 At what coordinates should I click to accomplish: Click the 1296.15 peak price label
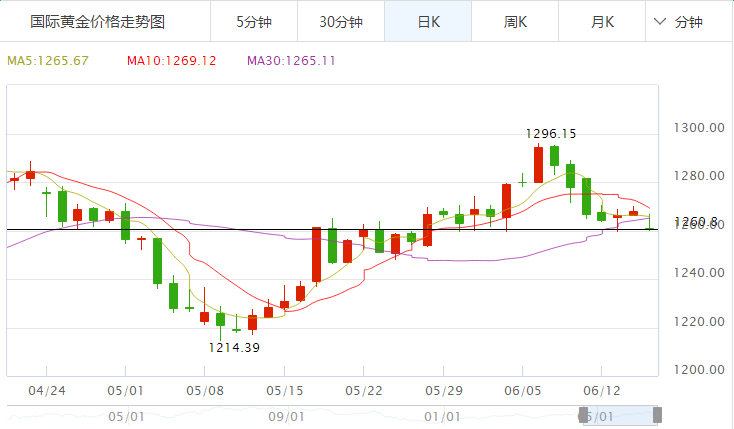click(x=550, y=133)
